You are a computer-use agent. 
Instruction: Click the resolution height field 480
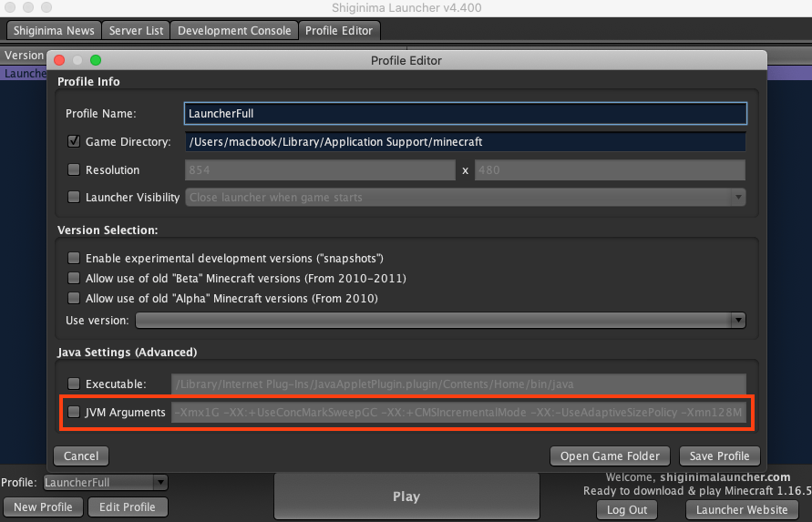(610, 169)
